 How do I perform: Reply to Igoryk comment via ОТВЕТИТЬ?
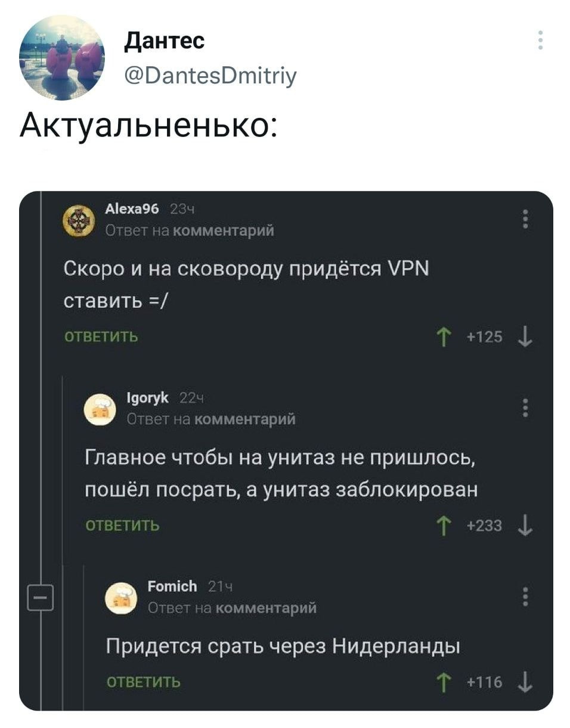[123, 525]
